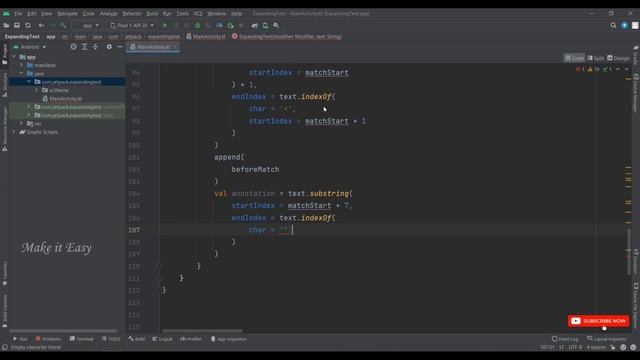640x360 pixels.
Task: Expand the manifests folder
Action: [x=22, y=65]
